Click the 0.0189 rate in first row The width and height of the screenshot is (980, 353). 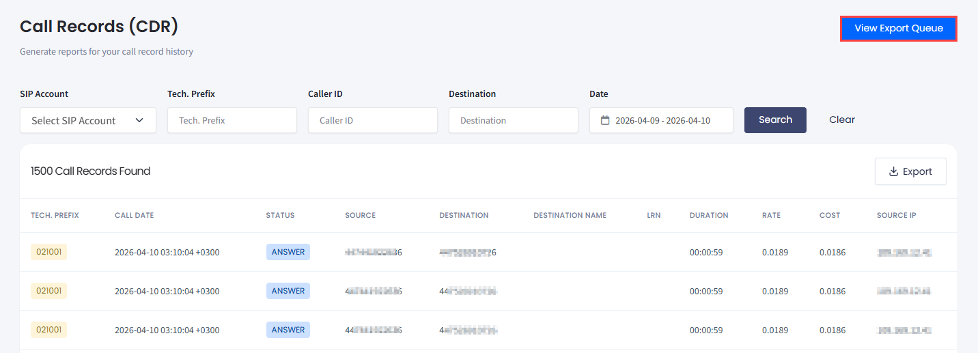775,253
